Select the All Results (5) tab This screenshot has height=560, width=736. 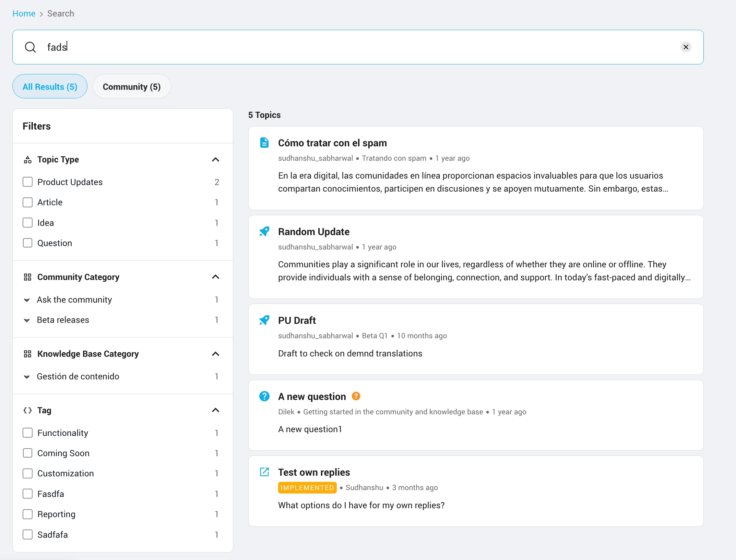tap(50, 87)
